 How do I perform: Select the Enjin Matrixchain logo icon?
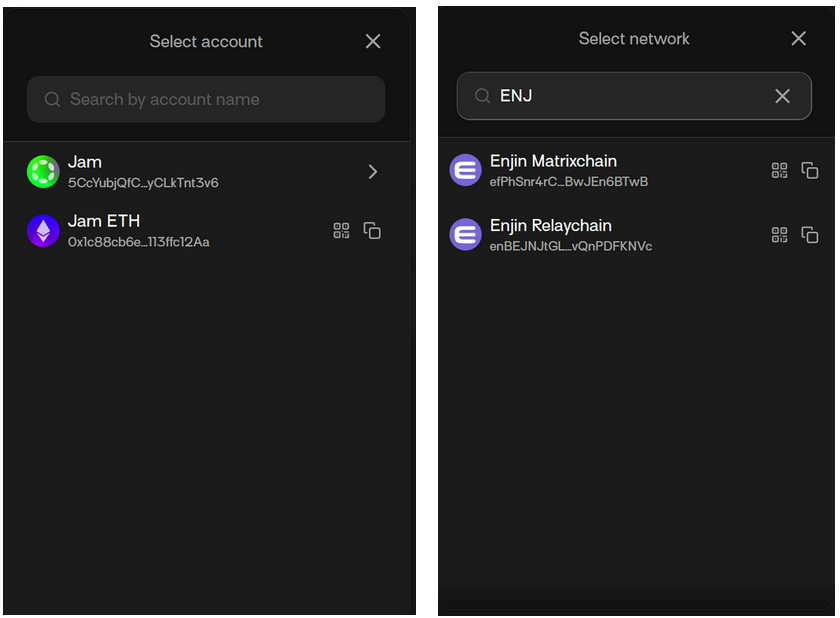pyautogui.click(x=466, y=170)
